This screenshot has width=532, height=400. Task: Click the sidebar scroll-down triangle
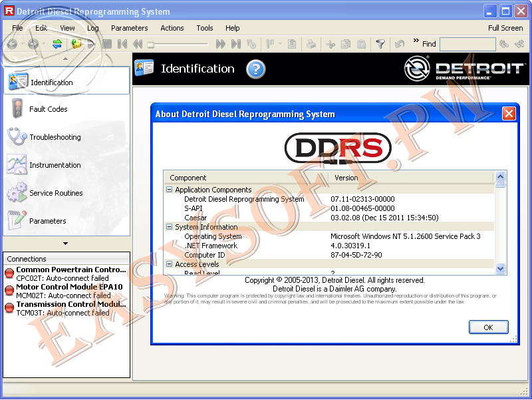tap(65, 244)
